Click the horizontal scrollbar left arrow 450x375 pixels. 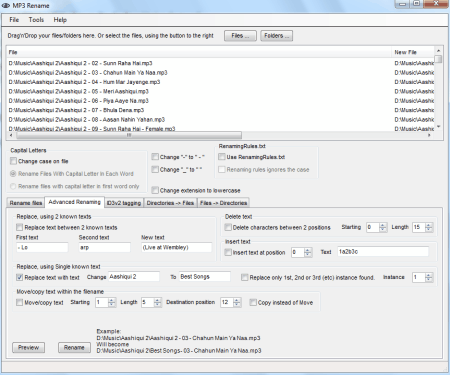click(x=11, y=135)
